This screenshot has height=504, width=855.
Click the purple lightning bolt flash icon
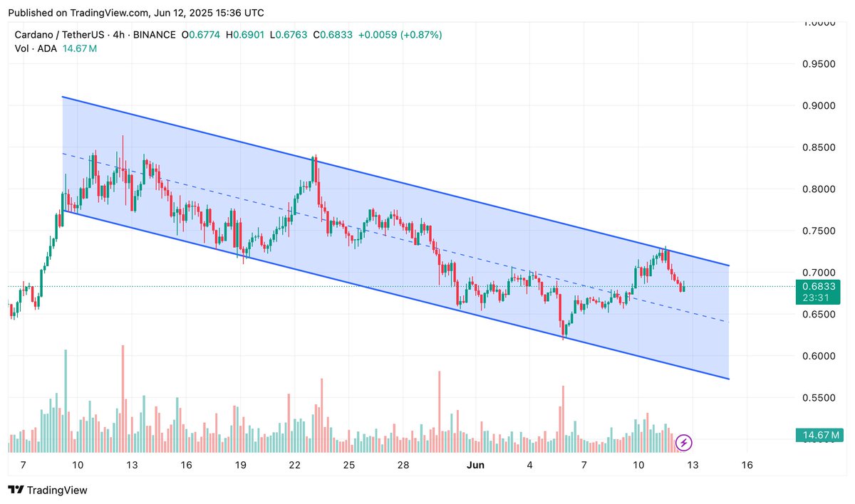coord(683,443)
